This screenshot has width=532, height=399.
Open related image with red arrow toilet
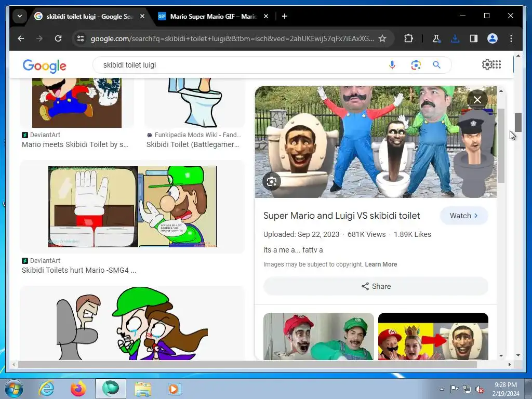(433, 336)
